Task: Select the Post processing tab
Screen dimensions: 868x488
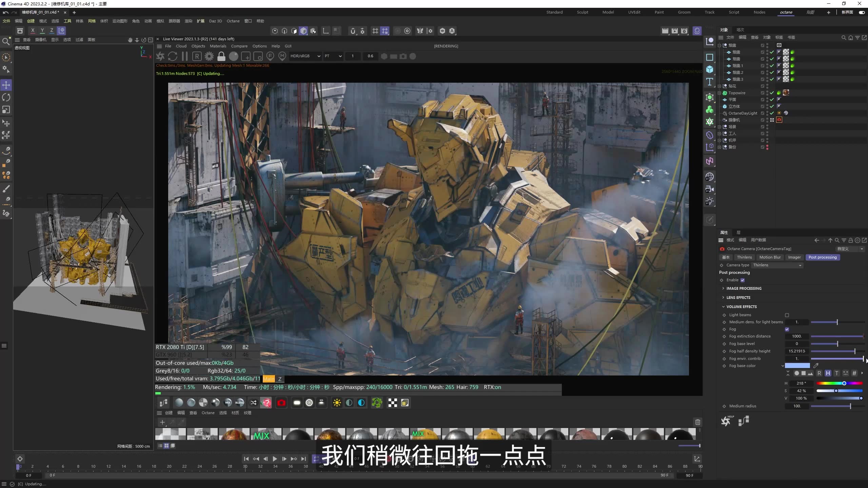Action: point(823,257)
